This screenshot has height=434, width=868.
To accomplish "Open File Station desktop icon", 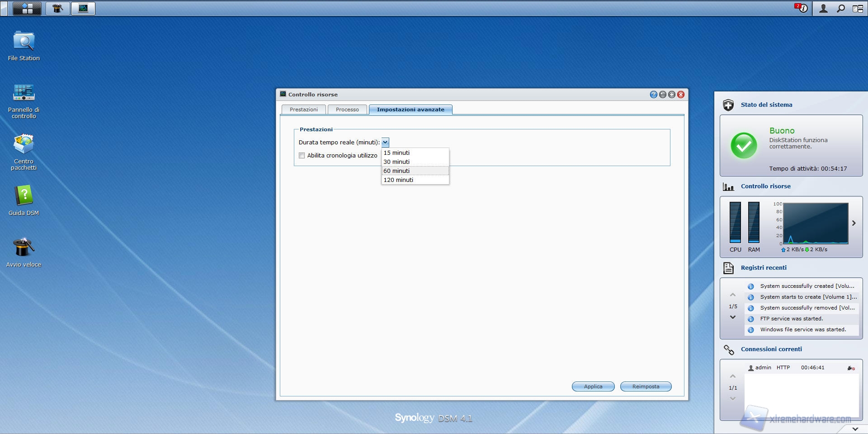I will tap(24, 42).
